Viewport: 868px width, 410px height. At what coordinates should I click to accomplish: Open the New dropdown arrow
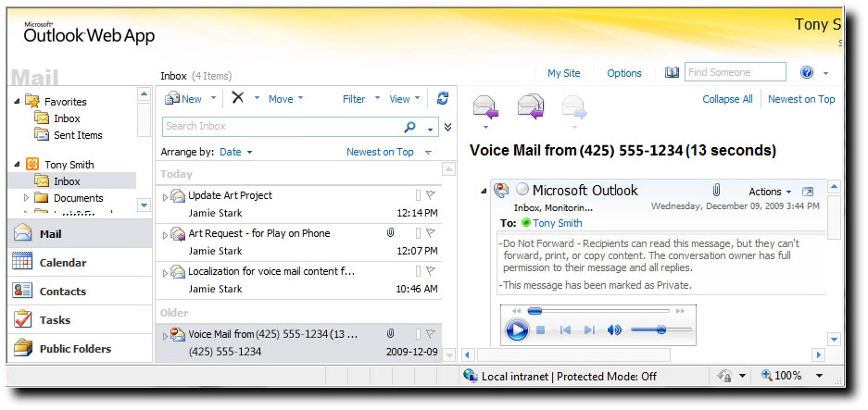[213, 99]
